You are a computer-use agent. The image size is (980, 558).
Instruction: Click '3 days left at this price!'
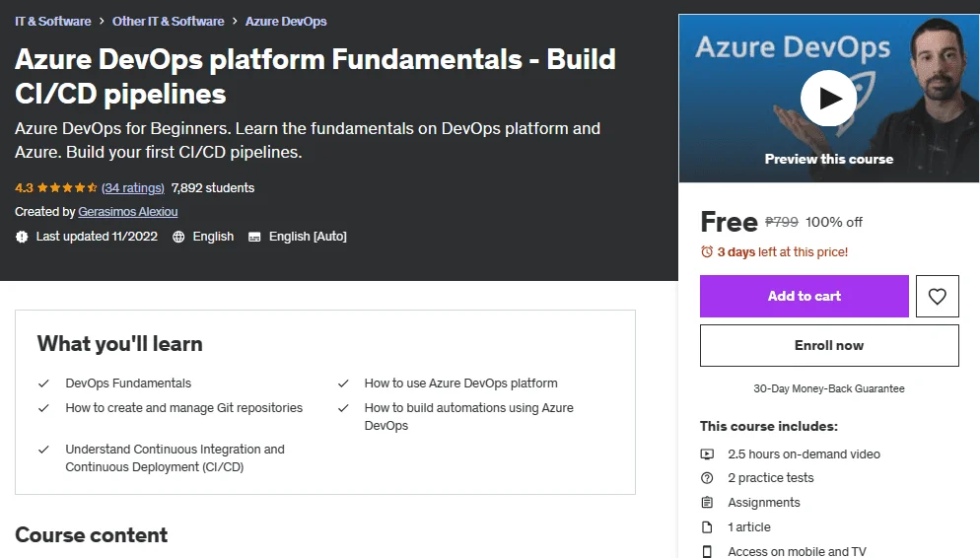(x=783, y=251)
